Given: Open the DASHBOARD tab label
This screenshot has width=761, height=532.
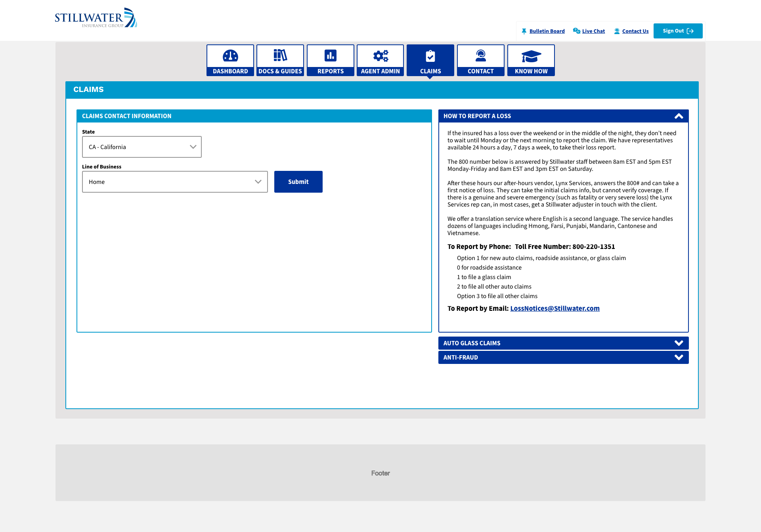Looking at the screenshot, I should (x=230, y=71).
